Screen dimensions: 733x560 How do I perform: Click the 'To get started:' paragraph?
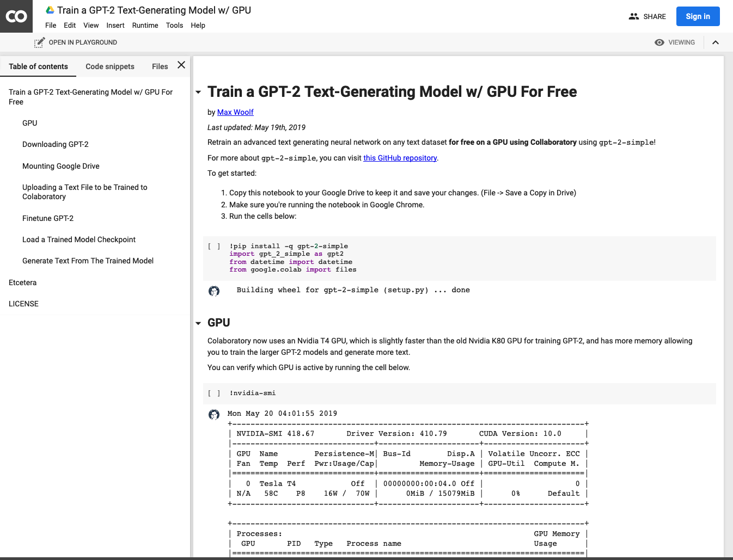[232, 173]
